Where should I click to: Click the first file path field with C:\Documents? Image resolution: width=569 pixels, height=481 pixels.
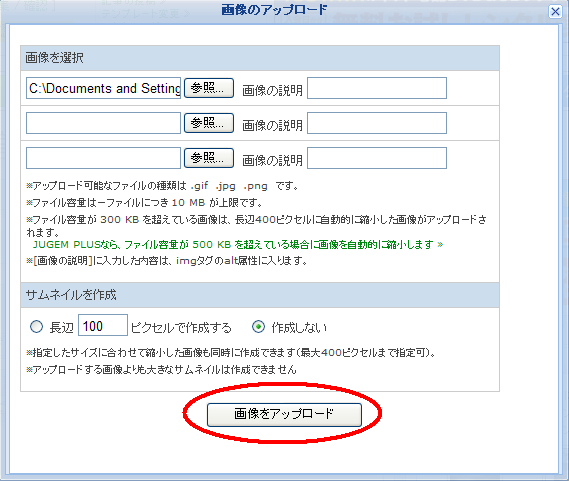[103, 88]
